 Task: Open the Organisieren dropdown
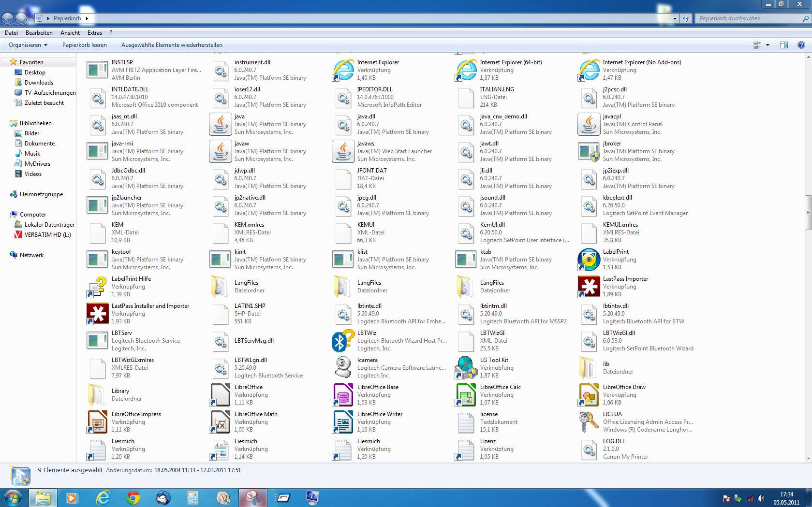28,45
